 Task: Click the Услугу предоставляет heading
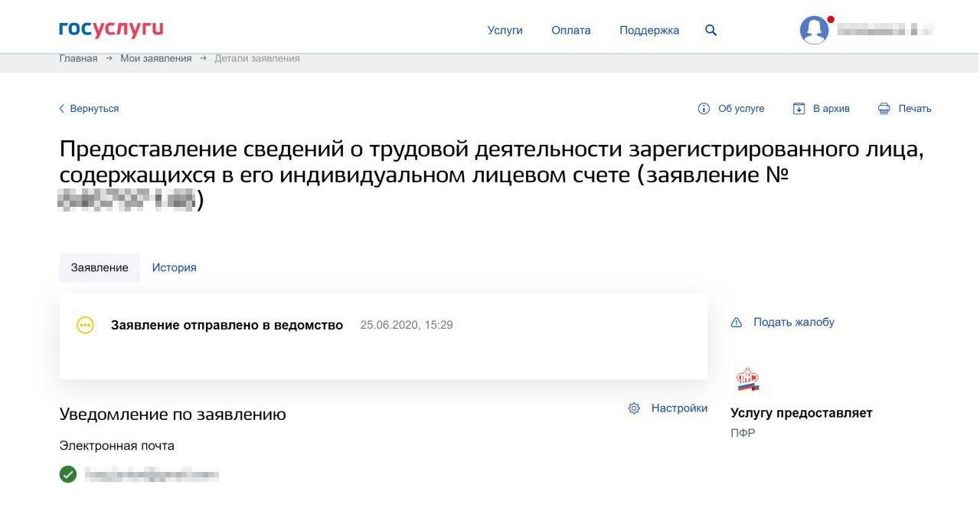click(802, 413)
